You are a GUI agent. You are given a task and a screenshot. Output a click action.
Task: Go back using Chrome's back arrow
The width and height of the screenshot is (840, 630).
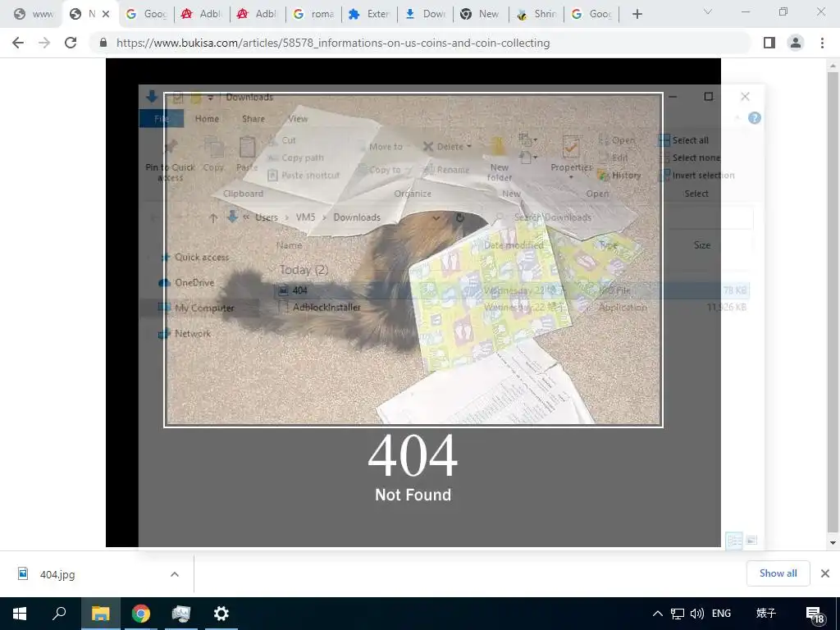pyautogui.click(x=18, y=43)
